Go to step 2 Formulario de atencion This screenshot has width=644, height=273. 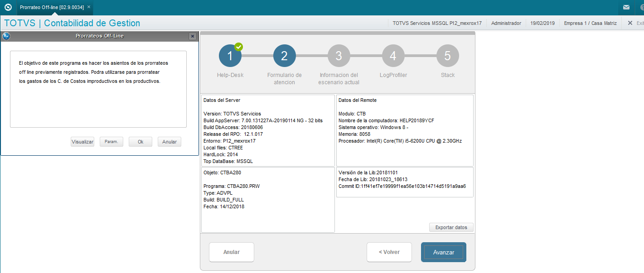click(285, 56)
